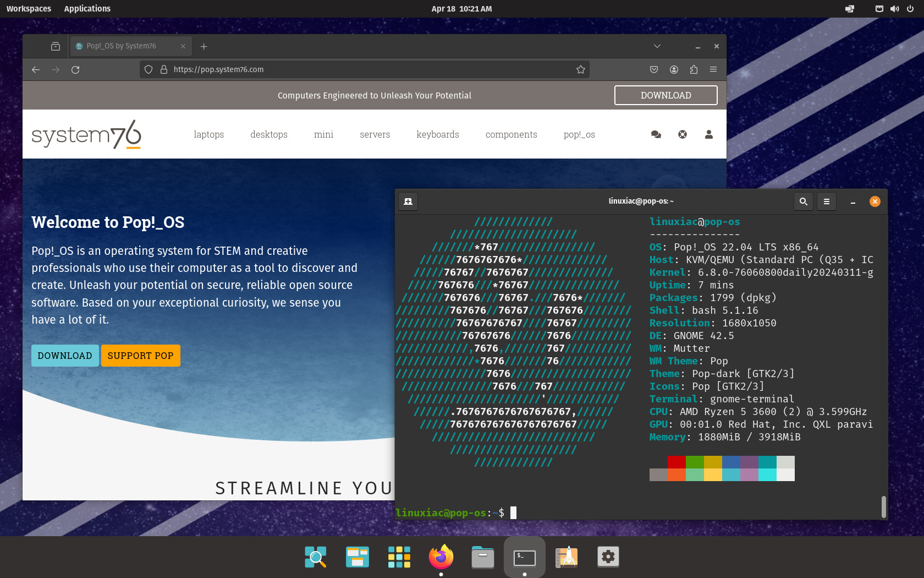Open workspaces view dock icon
This screenshot has width=924, height=578.
(x=358, y=557)
